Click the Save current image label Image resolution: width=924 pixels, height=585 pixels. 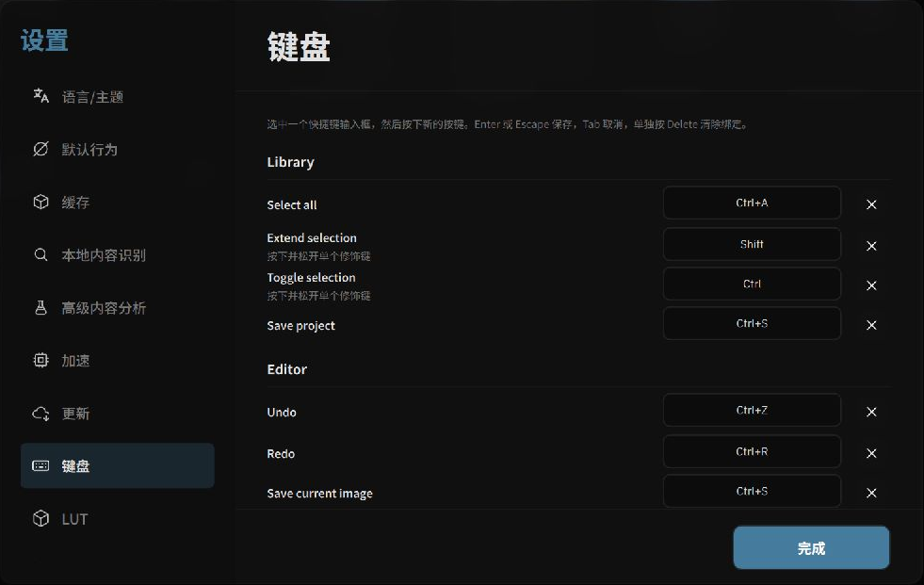319,494
